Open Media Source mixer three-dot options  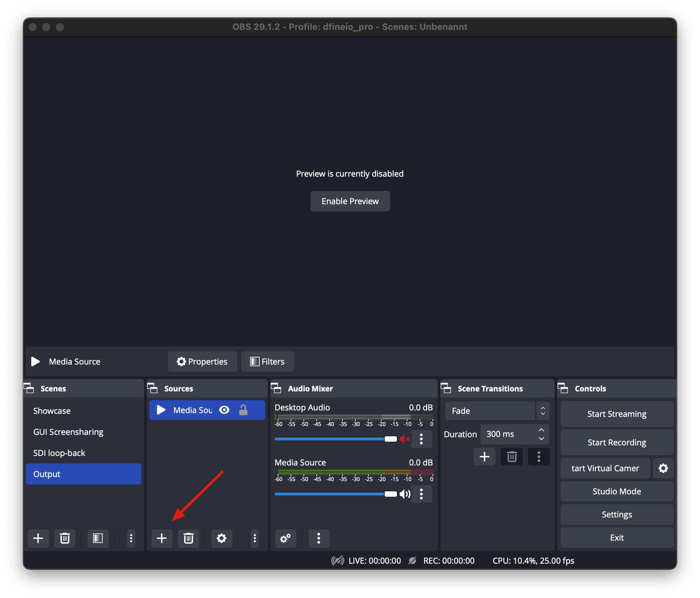pyautogui.click(x=421, y=494)
